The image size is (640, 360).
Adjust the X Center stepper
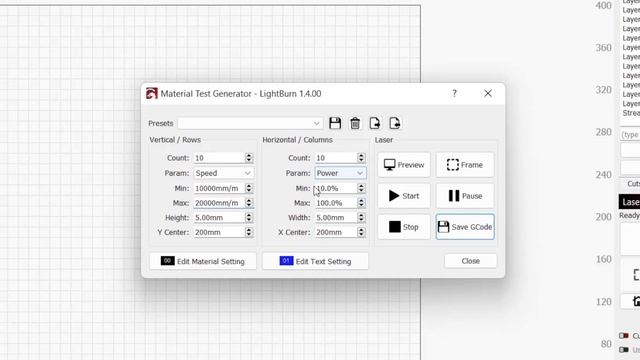point(361,232)
